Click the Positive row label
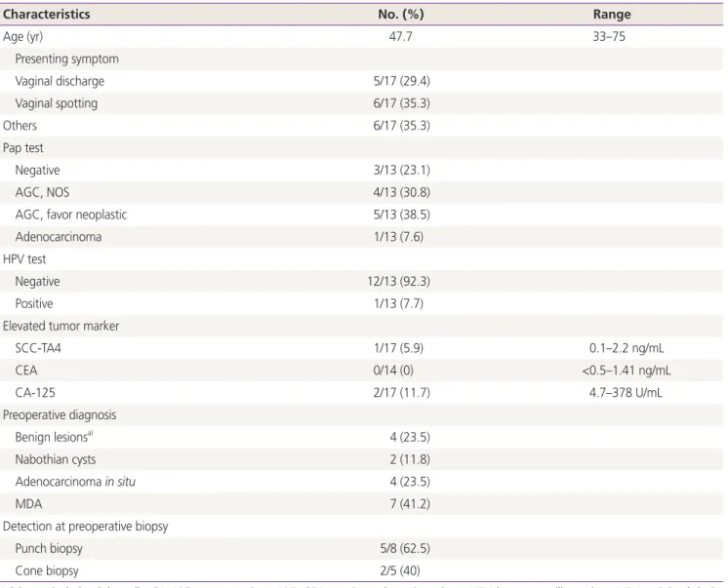 [x=34, y=304]
